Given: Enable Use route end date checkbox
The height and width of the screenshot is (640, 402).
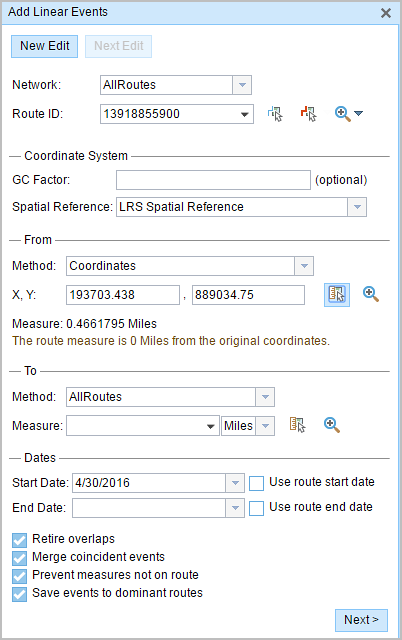Looking at the screenshot, I should click(x=256, y=509).
